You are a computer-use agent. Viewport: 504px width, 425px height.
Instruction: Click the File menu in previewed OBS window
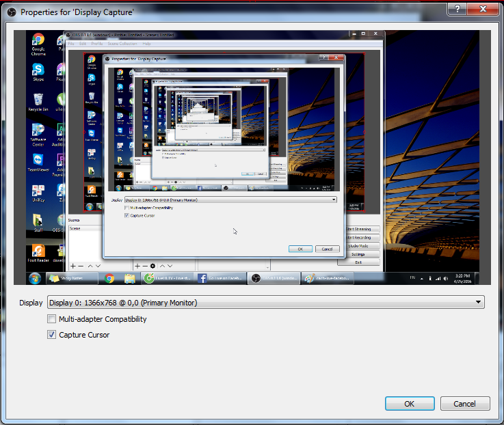click(x=71, y=43)
